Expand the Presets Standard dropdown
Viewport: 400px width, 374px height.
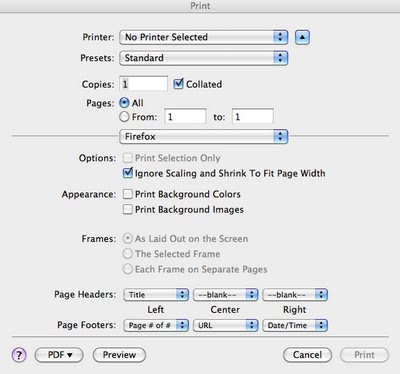(x=204, y=58)
